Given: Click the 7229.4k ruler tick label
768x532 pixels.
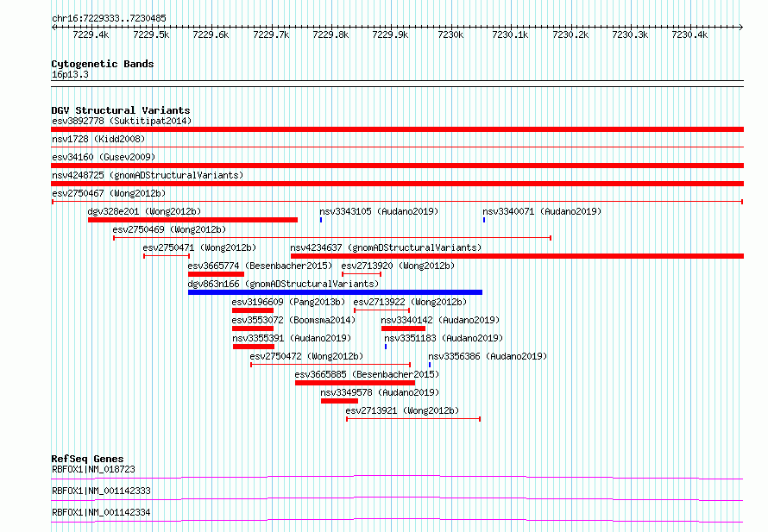Looking at the screenshot, I should click(91, 34).
